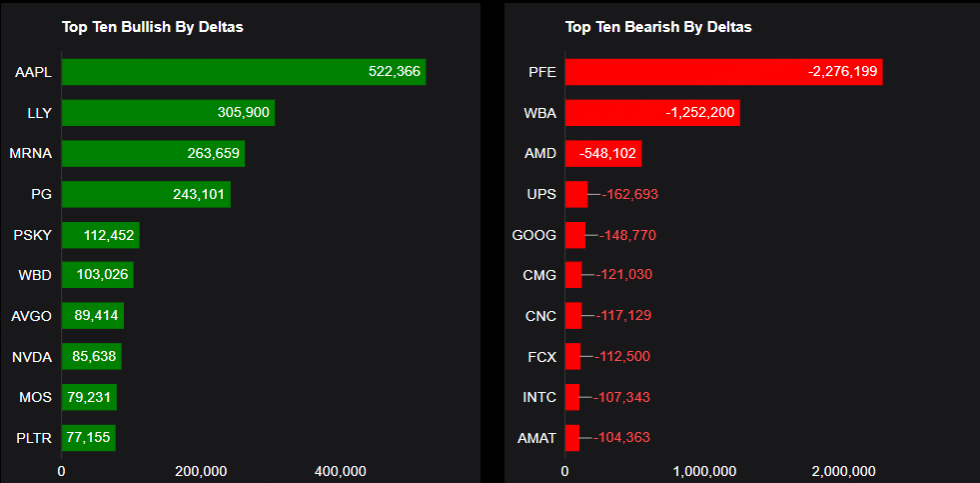Click the PLTR ticker label
Screen dimensions: 980x483
[x=34, y=439]
